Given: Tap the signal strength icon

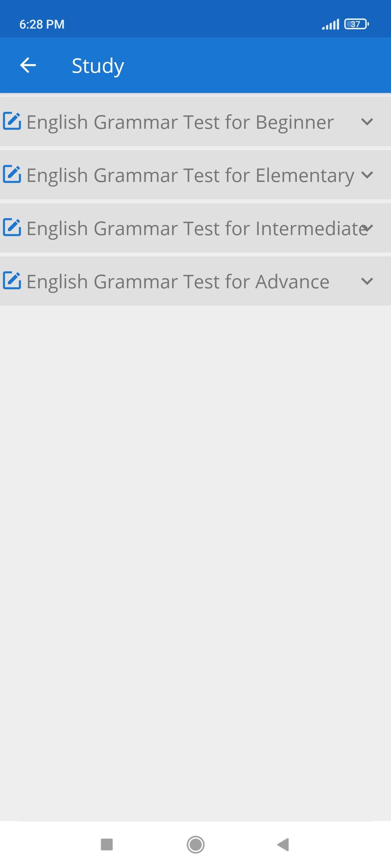Looking at the screenshot, I should click(331, 24).
